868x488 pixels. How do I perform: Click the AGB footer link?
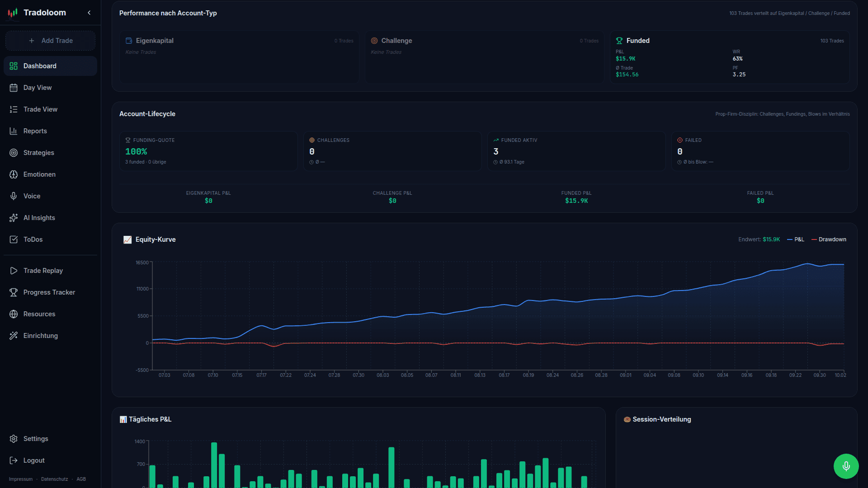81,479
